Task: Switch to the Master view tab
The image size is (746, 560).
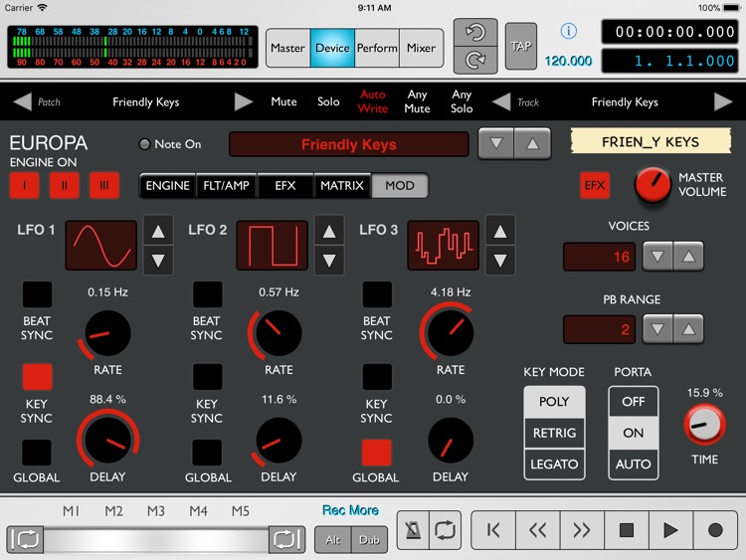Action: (x=287, y=48)
